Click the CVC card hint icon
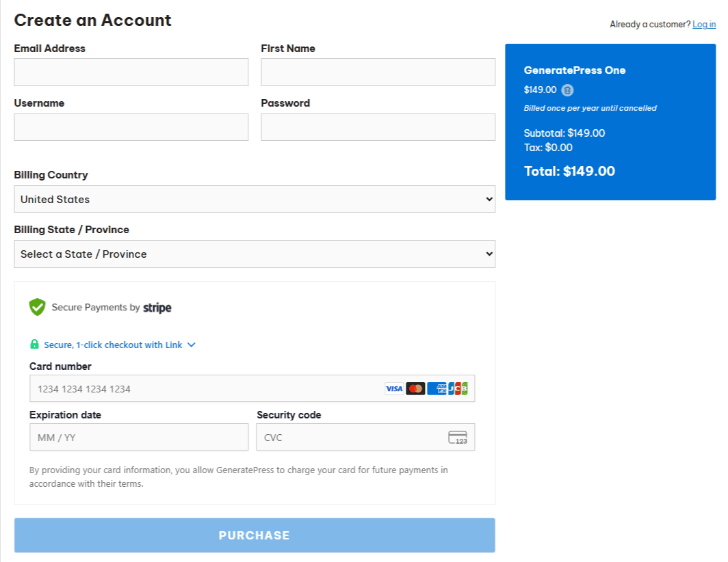 (x=458, y=437)
